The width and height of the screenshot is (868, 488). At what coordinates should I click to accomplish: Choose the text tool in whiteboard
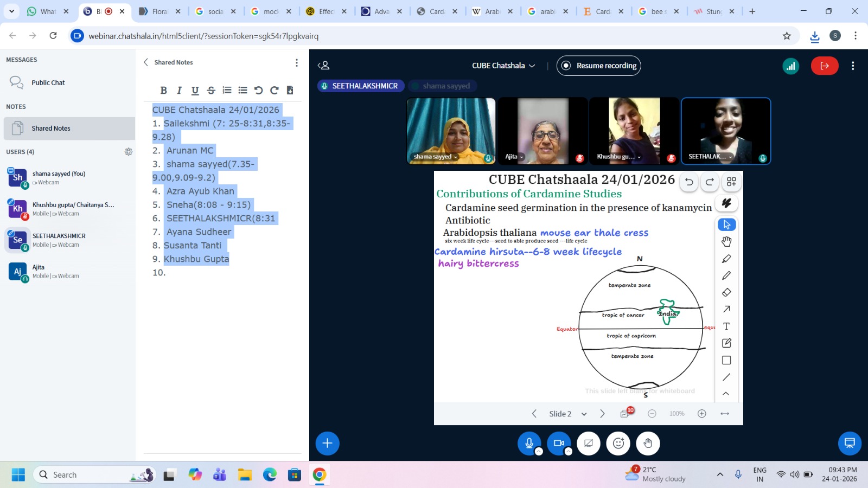726,326
